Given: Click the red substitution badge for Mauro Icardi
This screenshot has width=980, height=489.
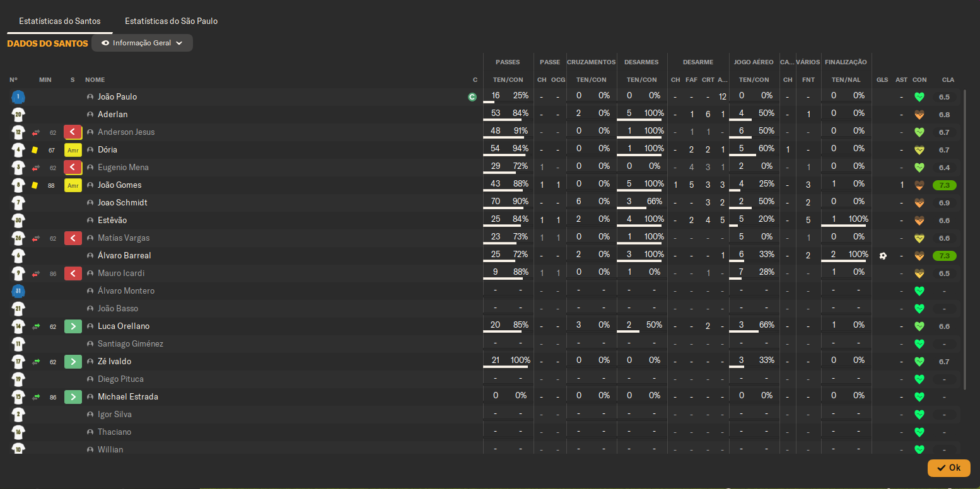Looking at the screenshot, I should (73, 273).
